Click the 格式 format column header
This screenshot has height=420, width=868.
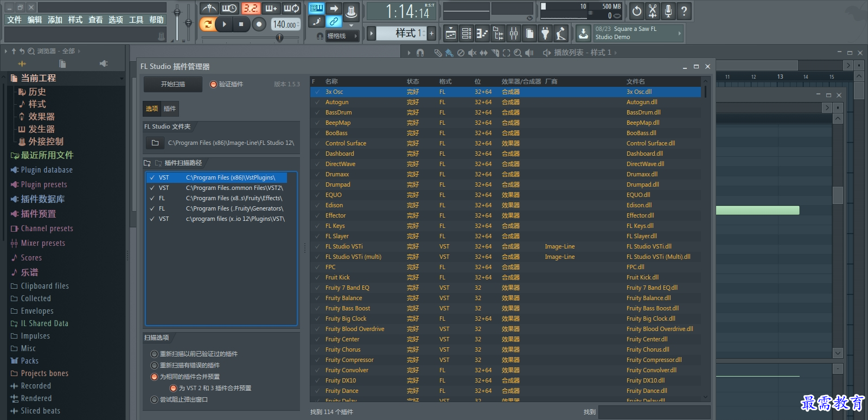(445, 81)
